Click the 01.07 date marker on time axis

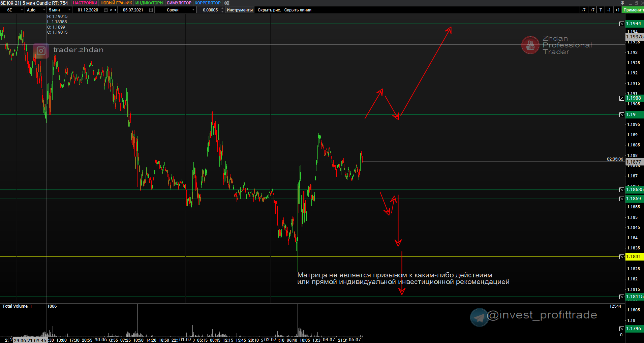point(185,340)
